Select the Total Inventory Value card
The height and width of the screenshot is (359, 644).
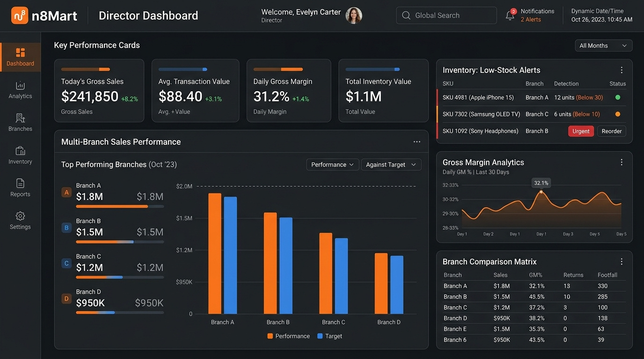[383, 91]
